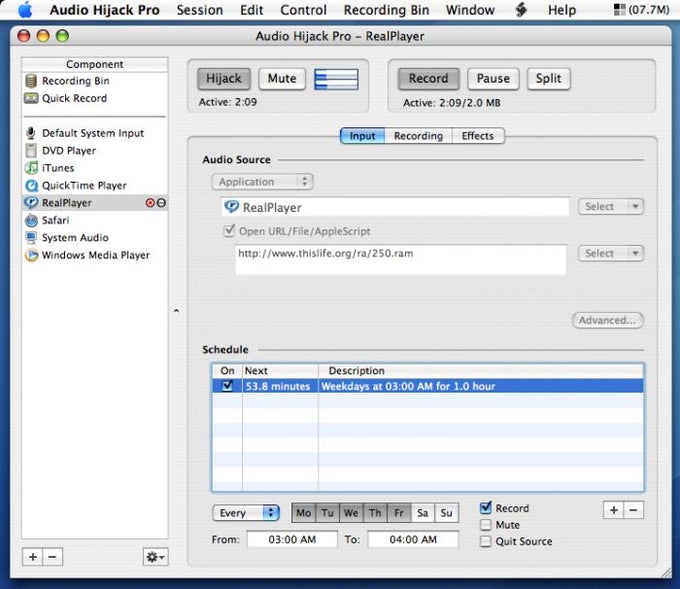This screenshot has width=680, height=589.
Task: Select Quick Record in the component list
Action: (75, 98)
